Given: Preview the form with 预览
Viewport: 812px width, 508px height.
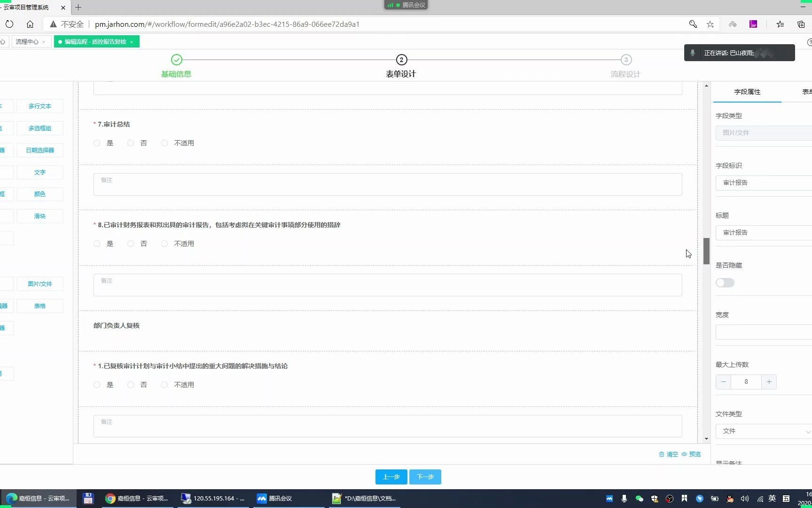Looking at the screenshot, I should (691, 454).
